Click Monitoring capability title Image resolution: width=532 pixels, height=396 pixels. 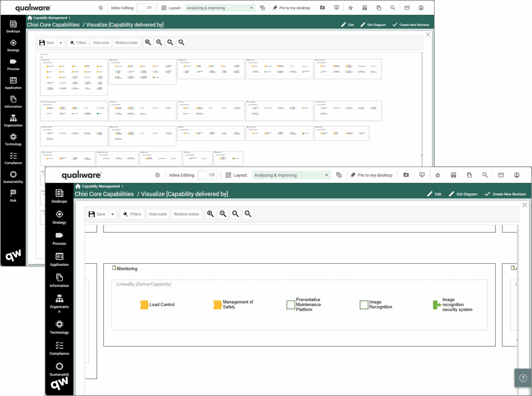tap(127, 269)
